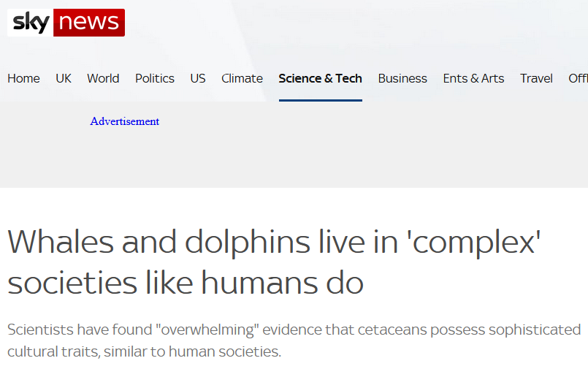
Task: Click the underline beneath Science & Tech
Action: click(320, 100)
